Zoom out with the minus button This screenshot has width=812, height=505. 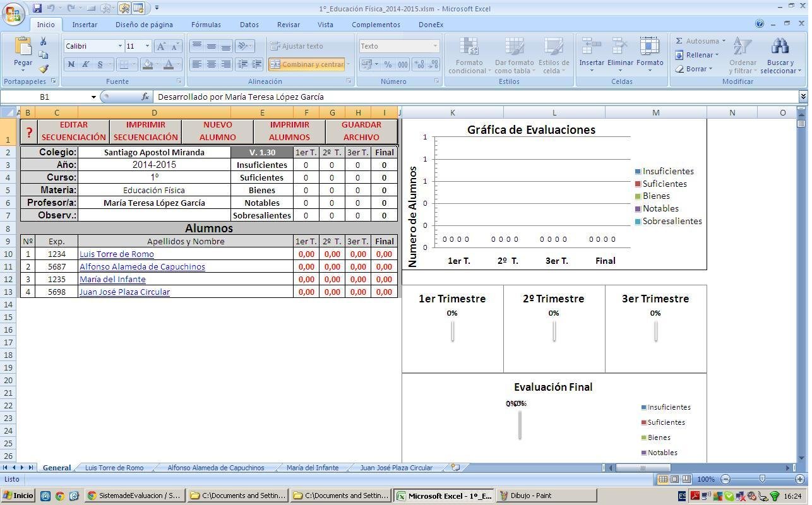725,479
